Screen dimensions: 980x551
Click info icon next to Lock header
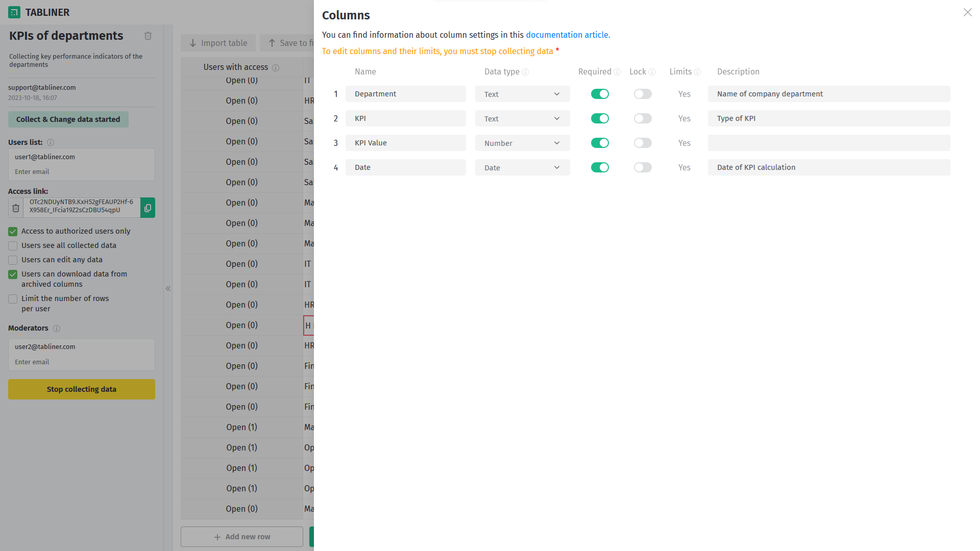(652, 72)
